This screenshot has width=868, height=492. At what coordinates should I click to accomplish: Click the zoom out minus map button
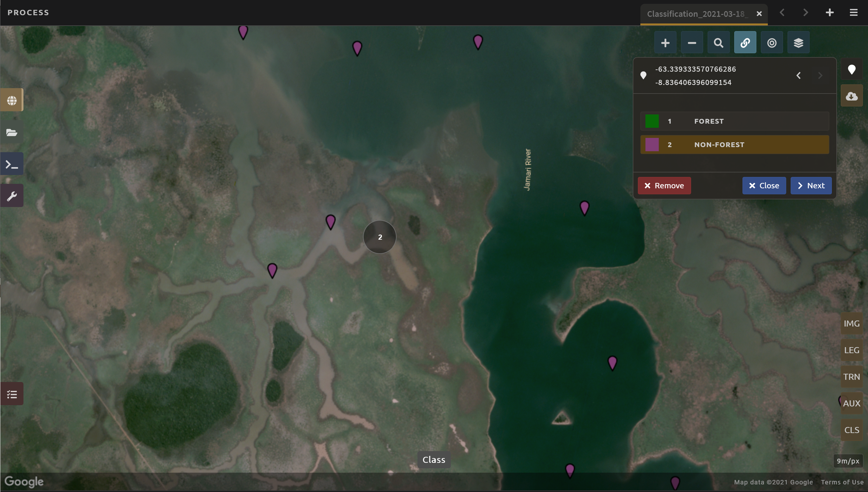692,43
